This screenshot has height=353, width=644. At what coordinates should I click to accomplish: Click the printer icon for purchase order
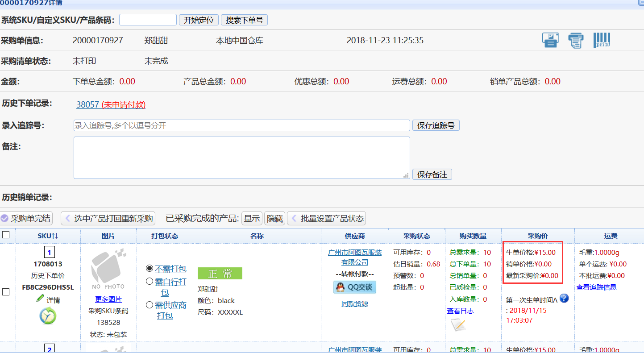pyautogui.click(x=576, y=40)
